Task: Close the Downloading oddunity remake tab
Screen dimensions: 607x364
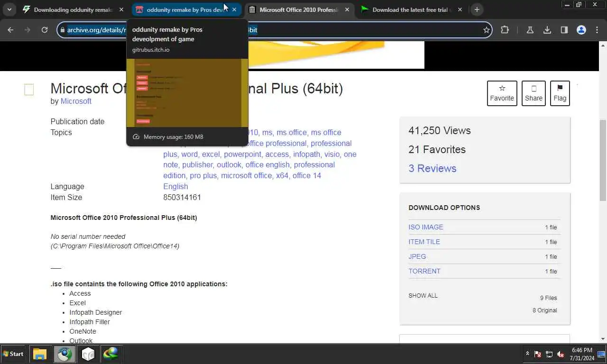Action: [121, 9]
